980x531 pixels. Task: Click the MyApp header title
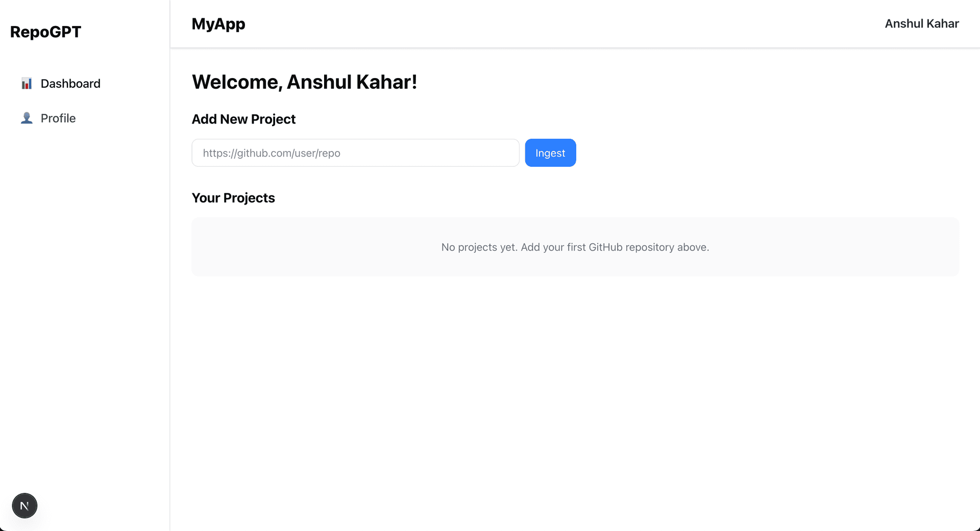click(218, 24)
